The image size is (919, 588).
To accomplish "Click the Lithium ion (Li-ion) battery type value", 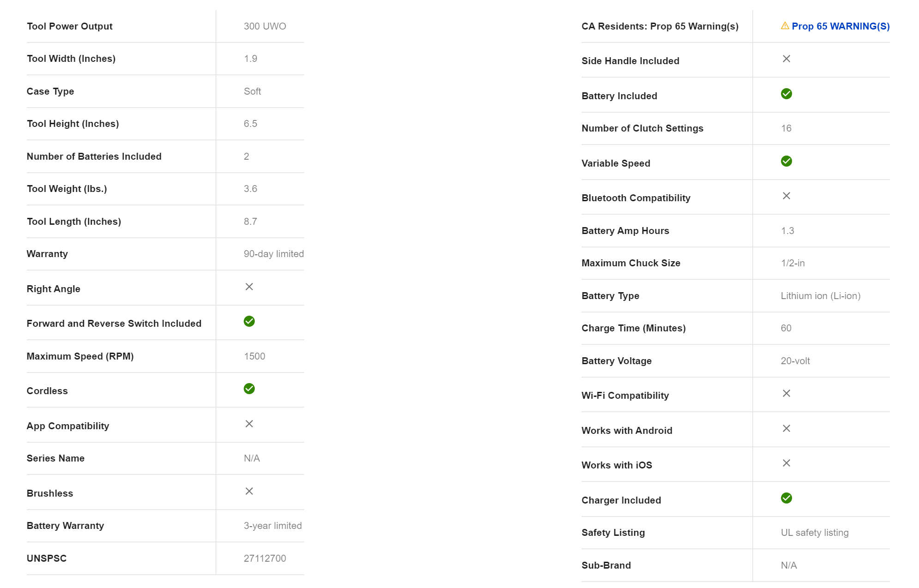I will click(820, 296).
